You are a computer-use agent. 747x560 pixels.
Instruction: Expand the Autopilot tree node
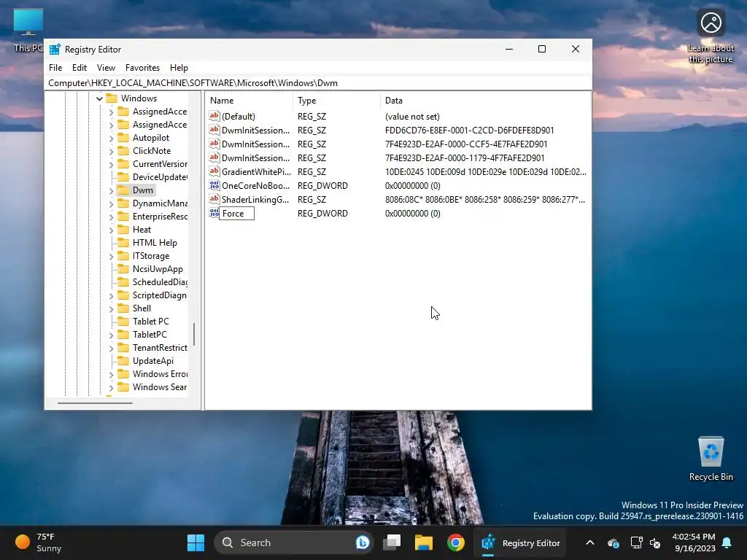pos(111,138)
